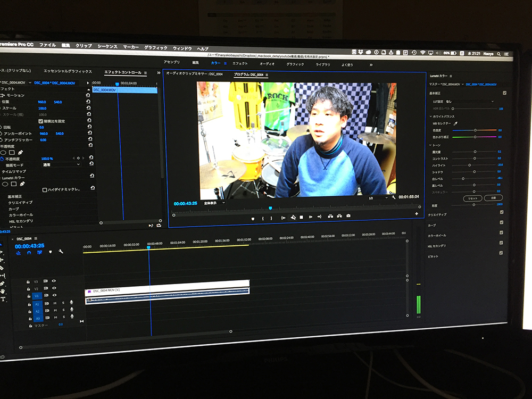Reset the position (位置) parameter
The image size is (532, 399).
click(x=88, y=102)
